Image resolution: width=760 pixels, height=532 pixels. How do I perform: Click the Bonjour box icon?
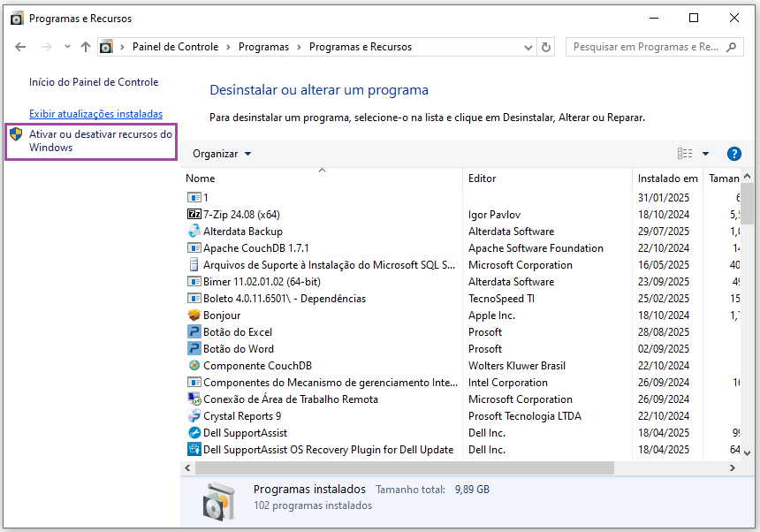point(194,315)
